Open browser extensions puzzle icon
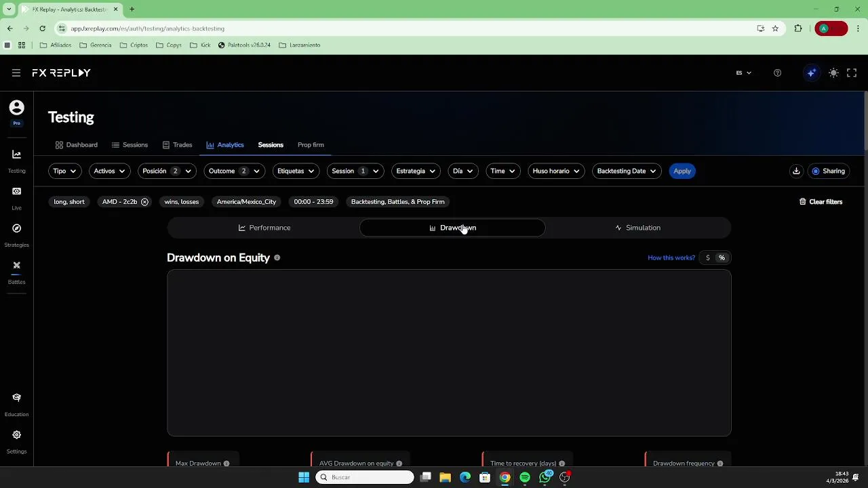Viewport: 868px width, 488px height. pos(798,28)
